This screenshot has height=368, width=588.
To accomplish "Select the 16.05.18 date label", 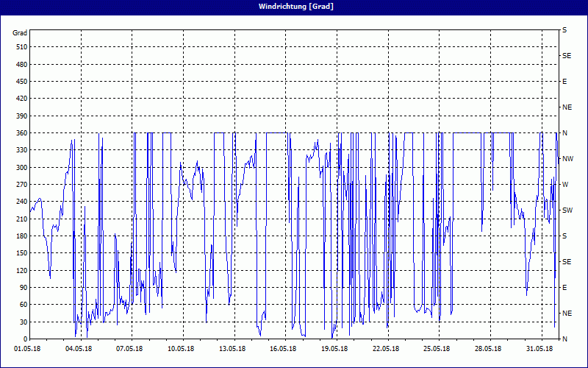I will pyautogui.click(x=283, y=349).
